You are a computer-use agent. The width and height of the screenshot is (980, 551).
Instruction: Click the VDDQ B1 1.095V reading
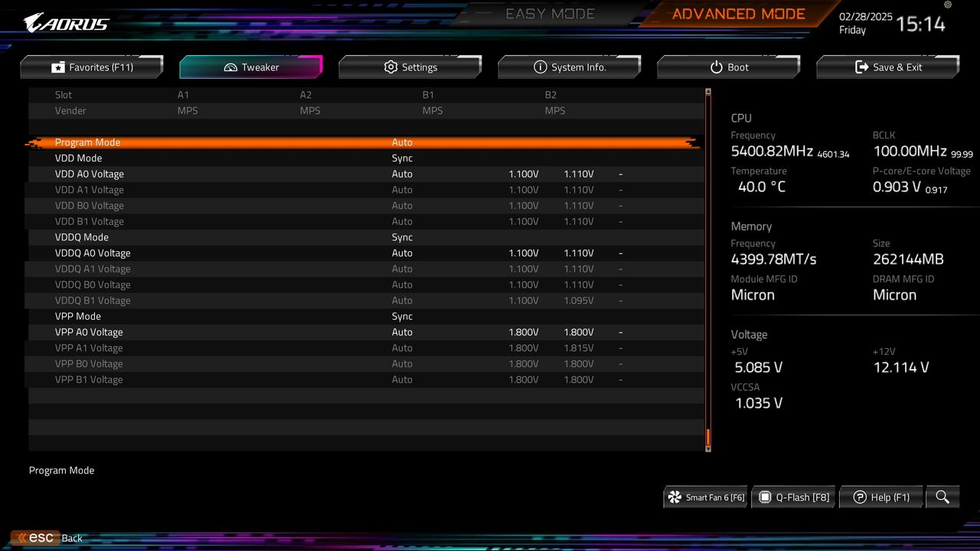[579, 301]
